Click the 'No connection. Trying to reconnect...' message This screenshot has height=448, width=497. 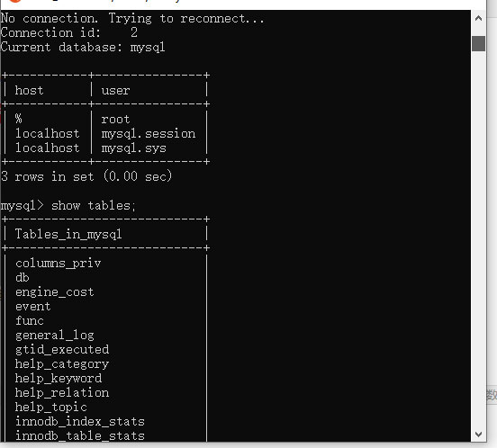[132, 18]
